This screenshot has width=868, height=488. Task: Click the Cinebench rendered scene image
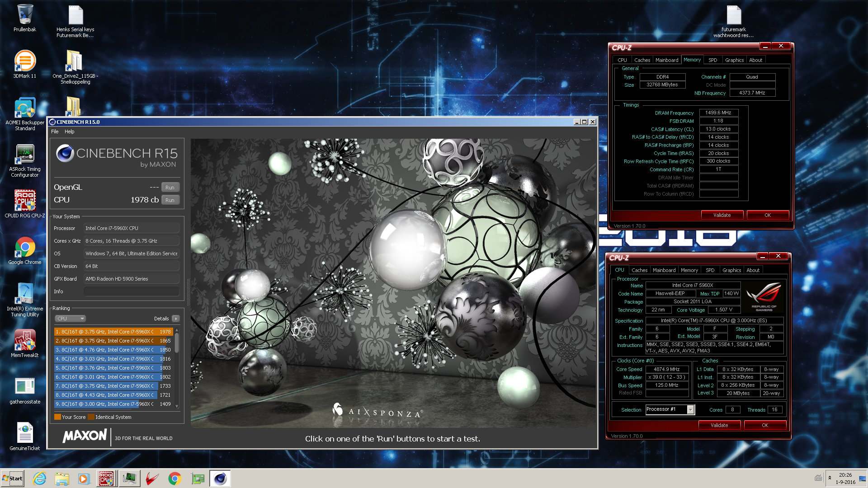click(393, 283)
